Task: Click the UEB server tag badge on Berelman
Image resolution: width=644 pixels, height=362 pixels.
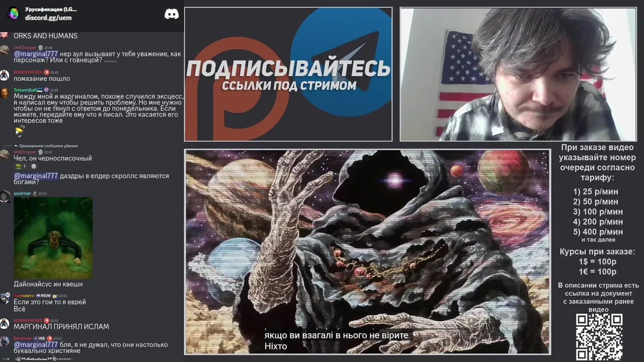Action: (x=39, y=338)
